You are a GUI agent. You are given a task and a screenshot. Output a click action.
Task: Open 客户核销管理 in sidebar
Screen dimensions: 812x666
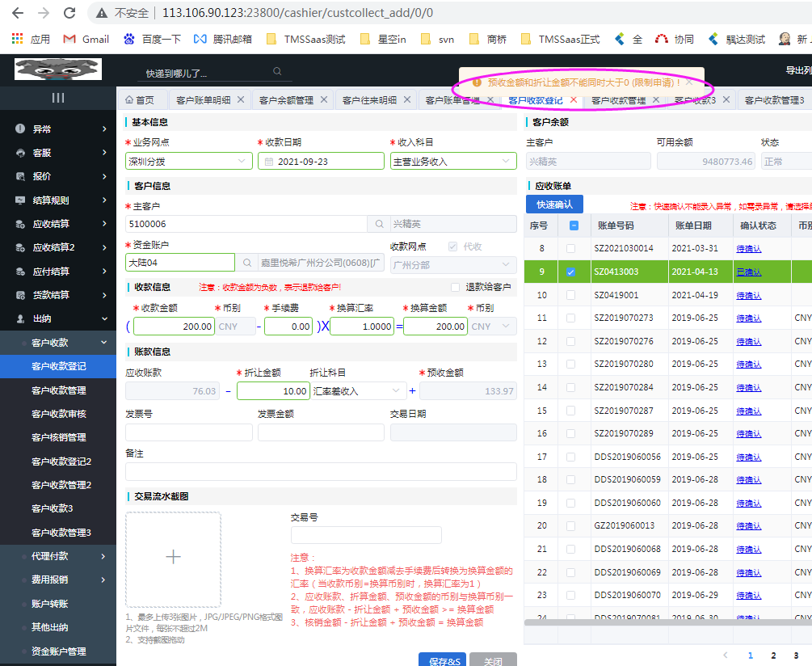pyautogui.click(x=58, y=437)
